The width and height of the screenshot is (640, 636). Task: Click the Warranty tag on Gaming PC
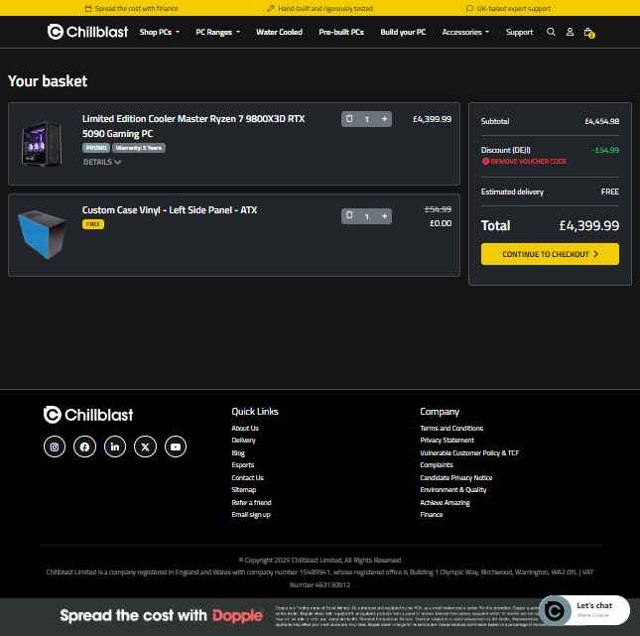139,148
